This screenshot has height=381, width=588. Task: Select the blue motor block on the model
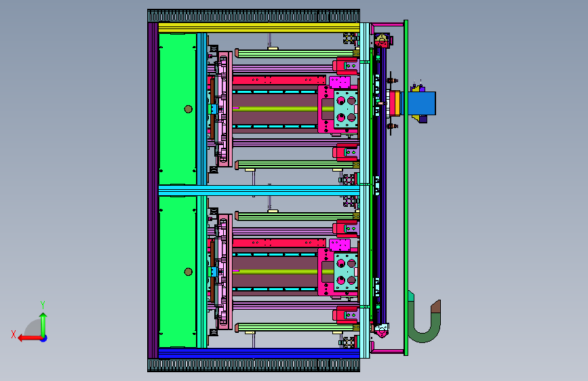coord(421,103)
